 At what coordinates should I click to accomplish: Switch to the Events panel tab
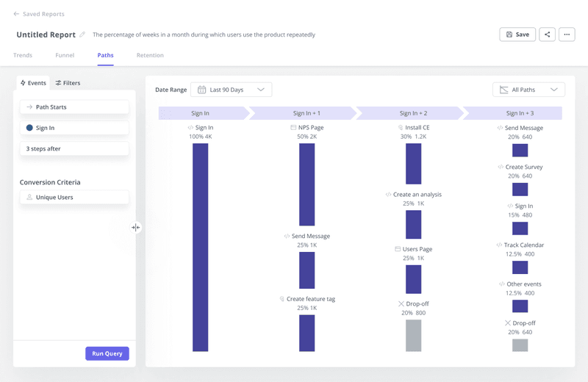33,83
